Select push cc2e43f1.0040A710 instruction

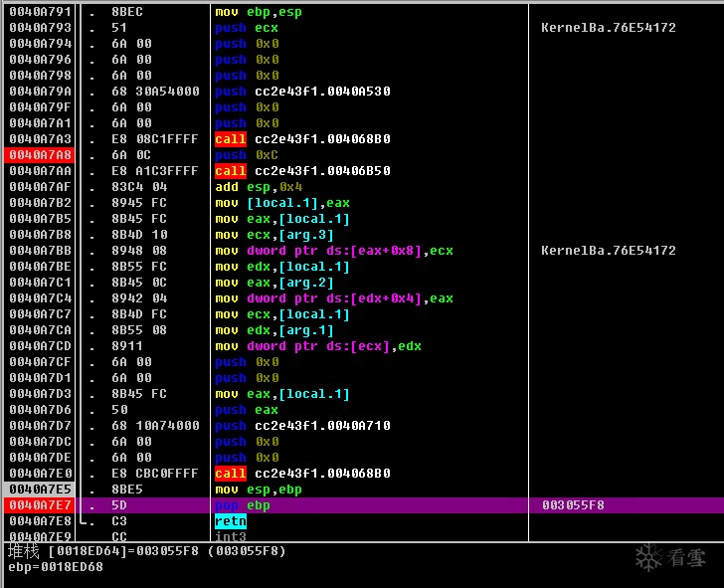point(302,426)
